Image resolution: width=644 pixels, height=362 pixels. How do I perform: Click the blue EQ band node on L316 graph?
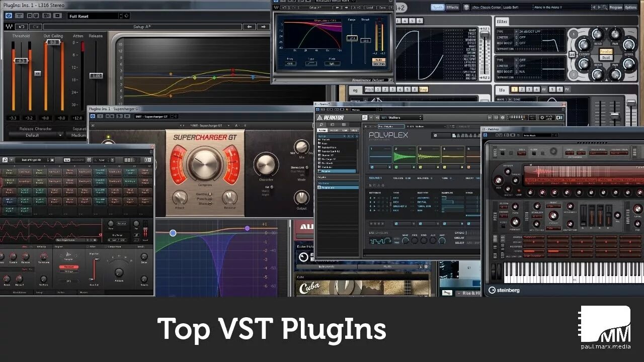click(253, 77)
